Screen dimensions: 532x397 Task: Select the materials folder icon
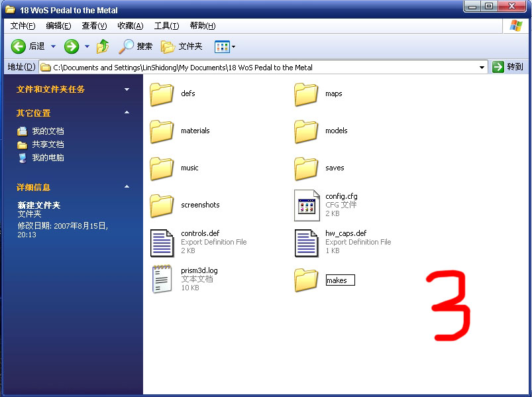coord(162,131)
